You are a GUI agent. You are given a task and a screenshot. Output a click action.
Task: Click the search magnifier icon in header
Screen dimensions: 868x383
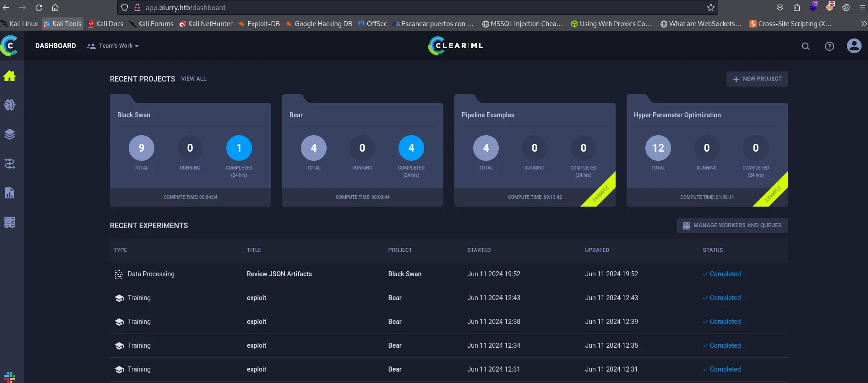806,46
